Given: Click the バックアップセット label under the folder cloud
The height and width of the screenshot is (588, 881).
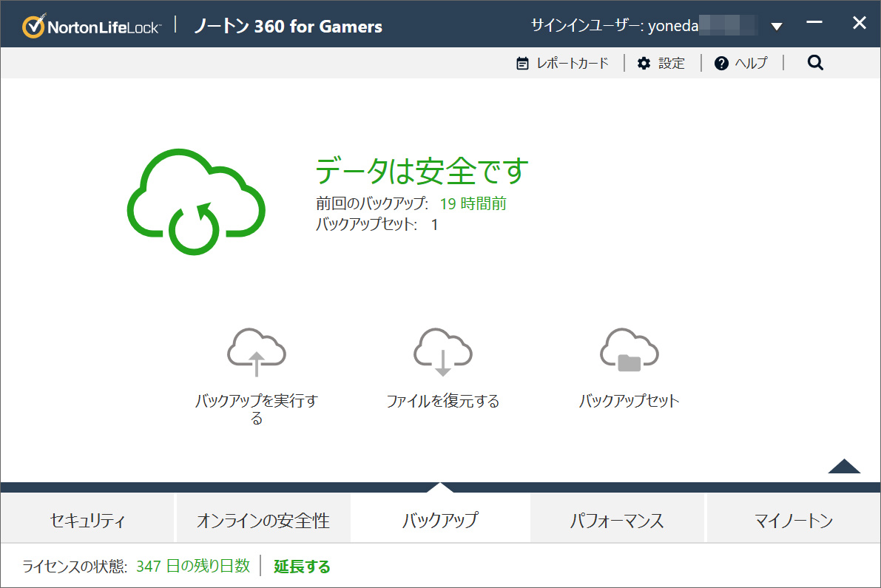Looking at the screenshot, I should coord(629,401).
